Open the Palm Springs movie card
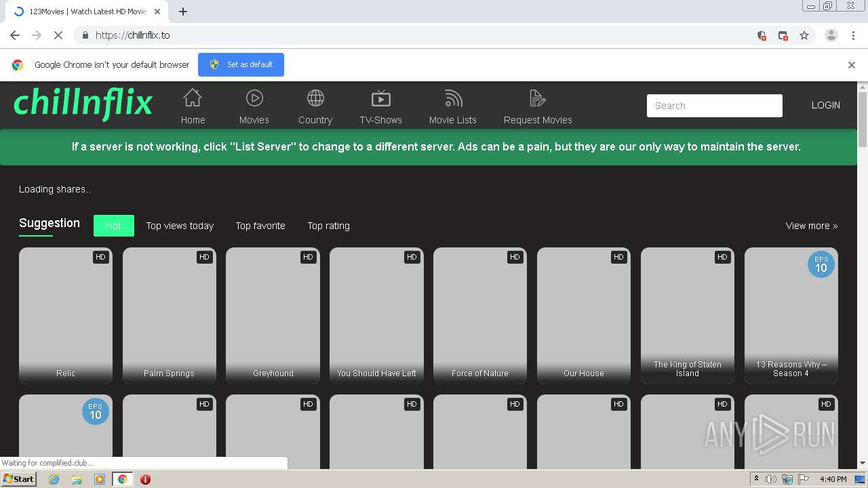This screenshot has height=488, width=868. (x=170, y=316)
